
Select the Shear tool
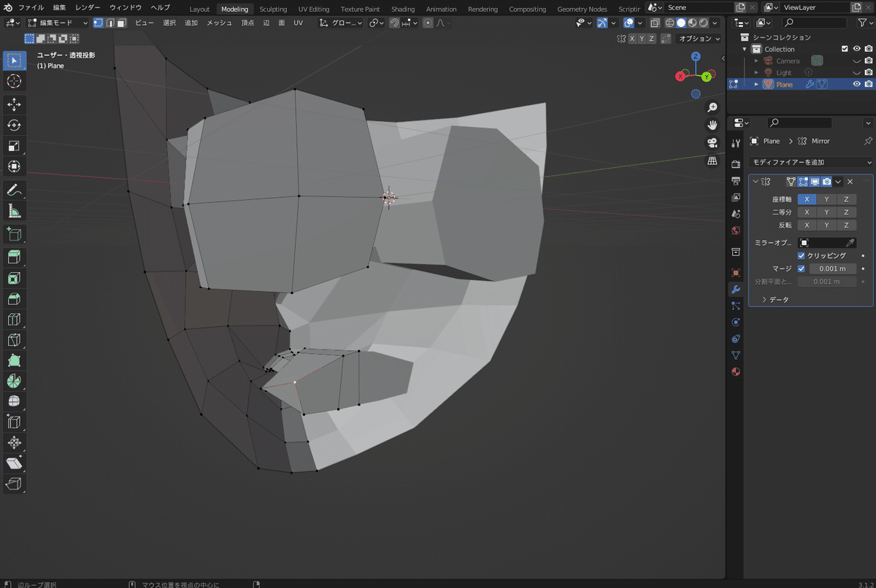pos(14,463)
